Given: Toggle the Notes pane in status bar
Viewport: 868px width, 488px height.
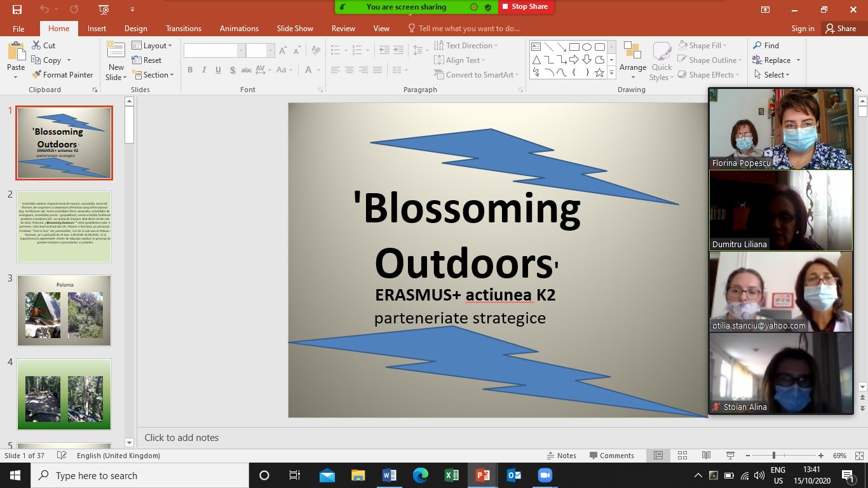Looking at the screenshot, I should (x=561, y=456).
